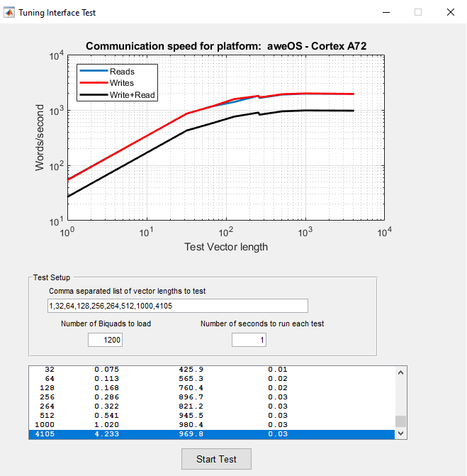Focus the Number of Biquads field
The height and width of the screenshot is (476, 467).
[x=105, y=341]
